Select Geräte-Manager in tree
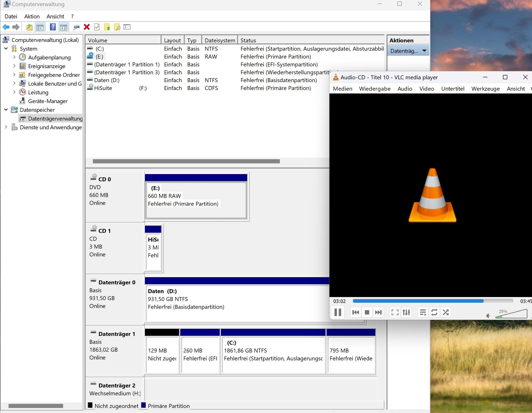Screen dimensions: 532x413 (48, 101)
